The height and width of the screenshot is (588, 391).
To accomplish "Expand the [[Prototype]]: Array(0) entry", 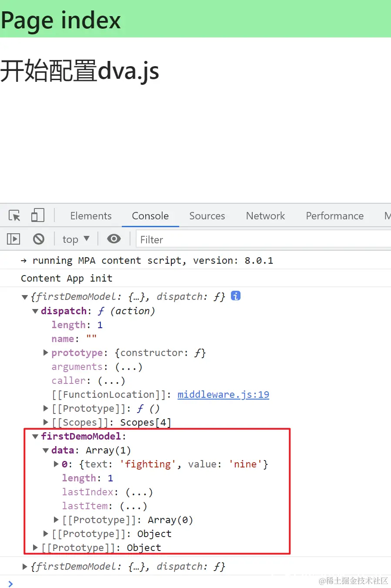I will [x=56, y=520].
